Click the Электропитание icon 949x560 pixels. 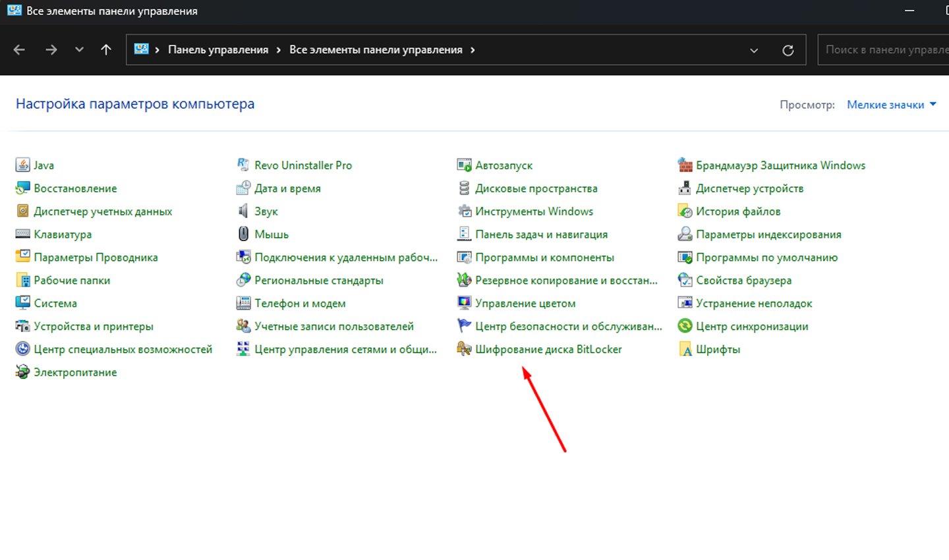tap(22, 372)
